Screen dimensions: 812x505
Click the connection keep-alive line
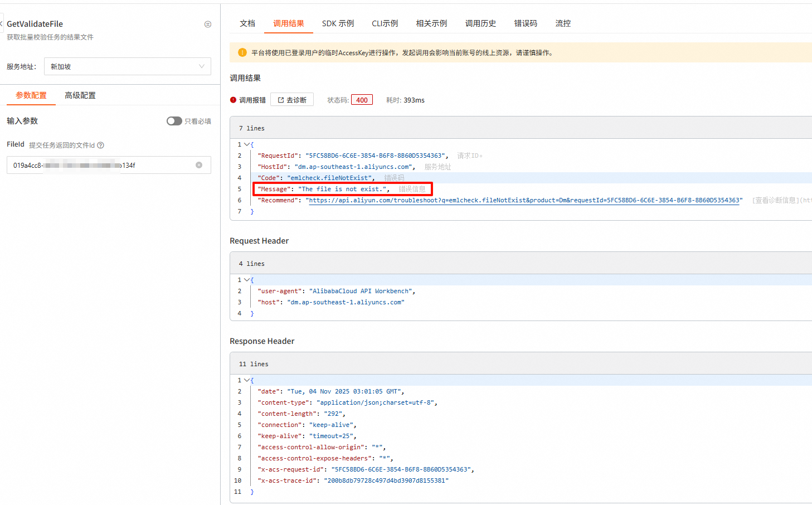pos(307,425)
